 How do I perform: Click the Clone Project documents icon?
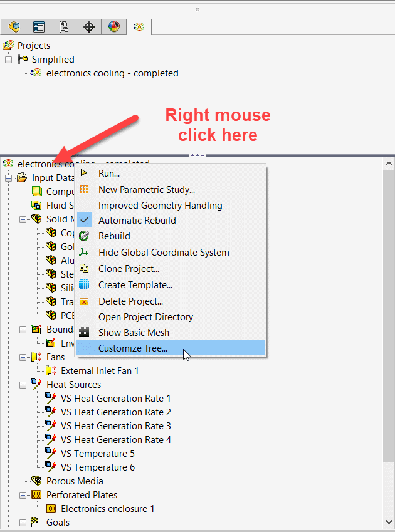coord(84,268)
